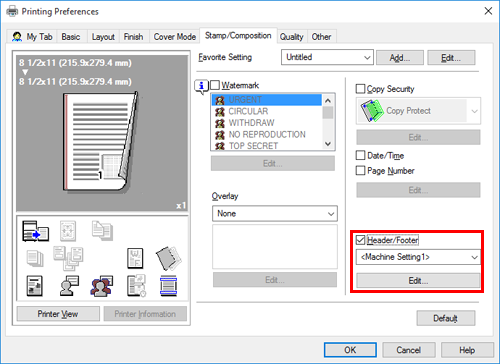Click the greyed Edit... under Overlay

pyautogui.click(x=275, y=280)
